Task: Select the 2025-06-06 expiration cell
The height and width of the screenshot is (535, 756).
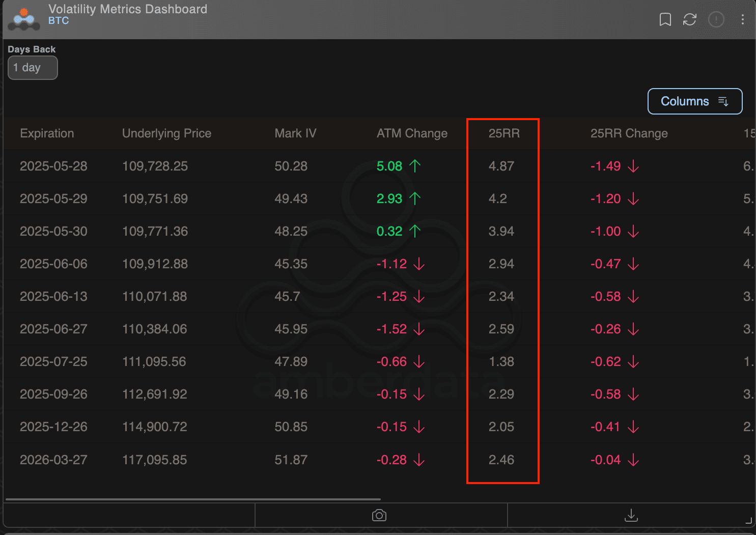Action: click(x=53, y=264)
